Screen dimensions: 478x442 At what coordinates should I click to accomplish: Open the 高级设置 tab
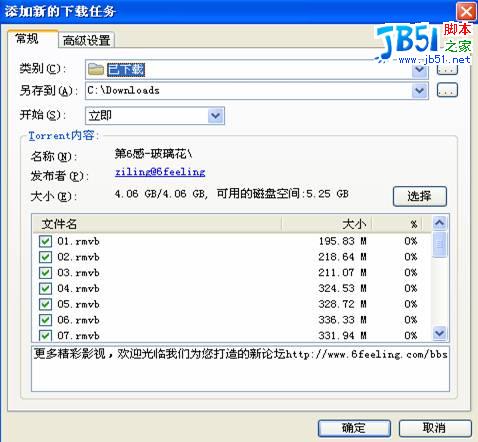(87, 40)
